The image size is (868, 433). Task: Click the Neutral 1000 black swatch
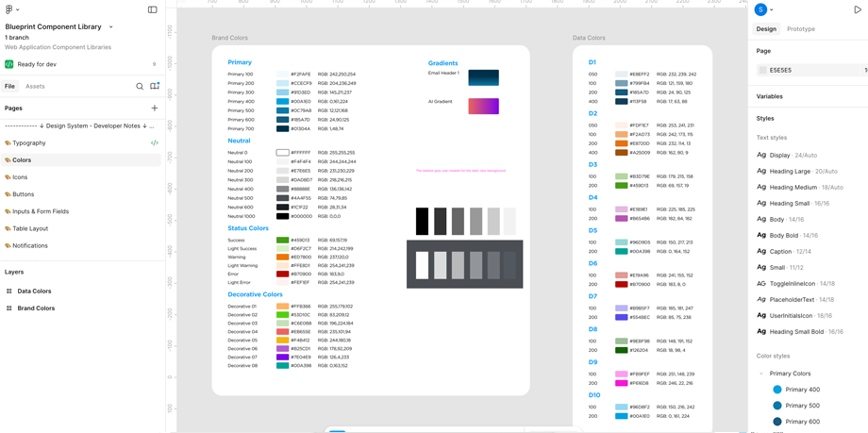pos(282,216)
